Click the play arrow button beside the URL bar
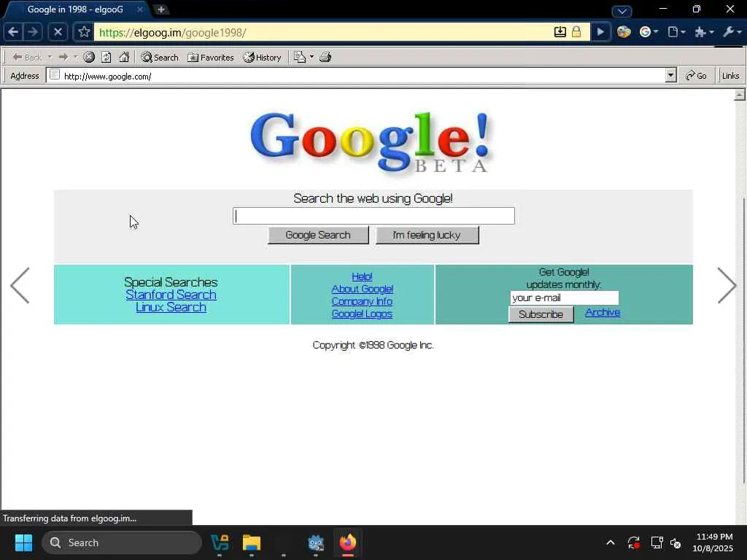 tap(600, 32)
